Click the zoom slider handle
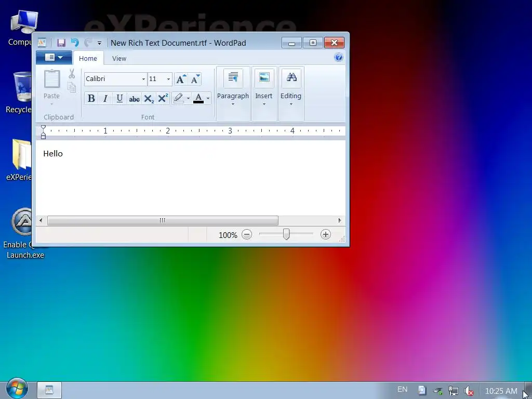The height and width of the screenshot is (399, 532). (286, 234)
